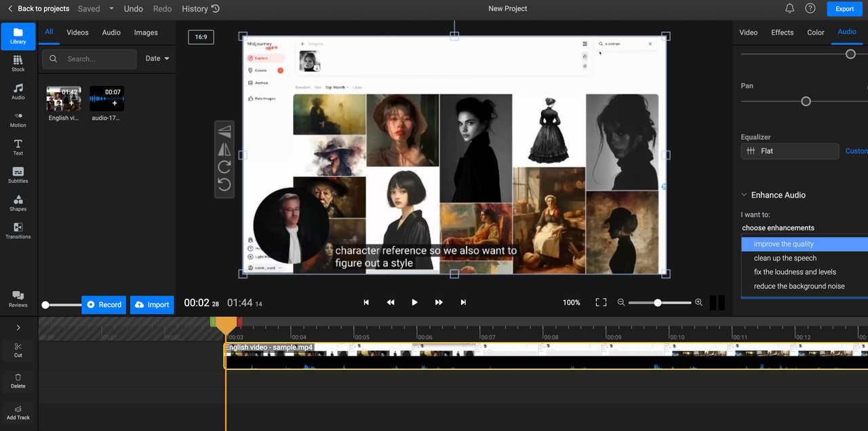Click the Redo button
The width and height of the screenshot is (868, 431).
click(162, 9)
